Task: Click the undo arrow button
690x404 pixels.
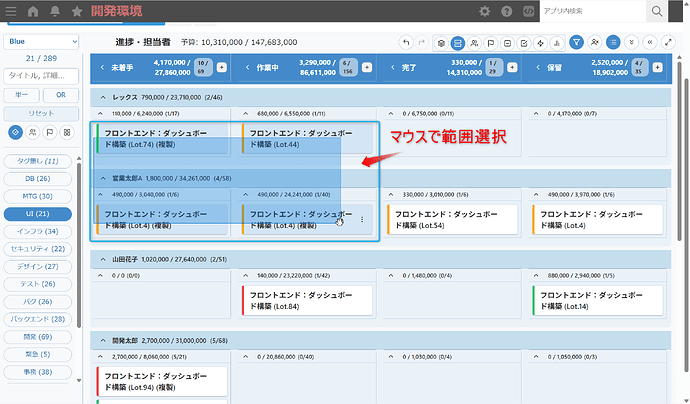Action: [405, 43]
